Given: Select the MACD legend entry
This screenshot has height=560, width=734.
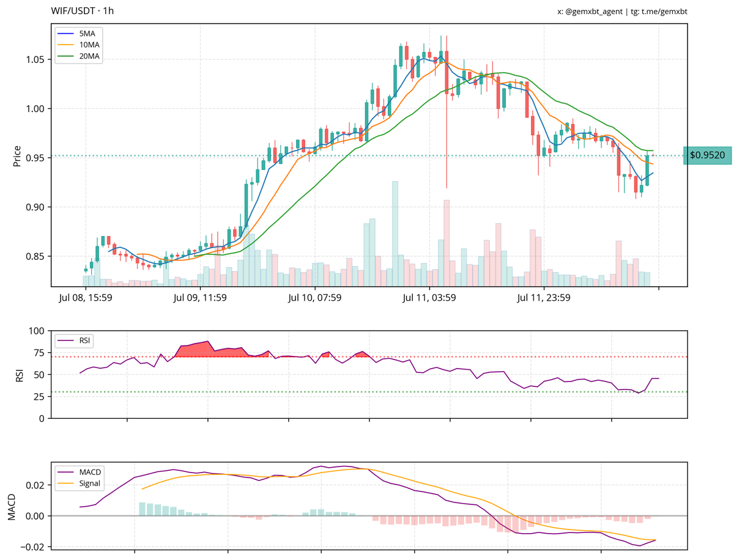Looking at the screenshot, I should point(81,473).
